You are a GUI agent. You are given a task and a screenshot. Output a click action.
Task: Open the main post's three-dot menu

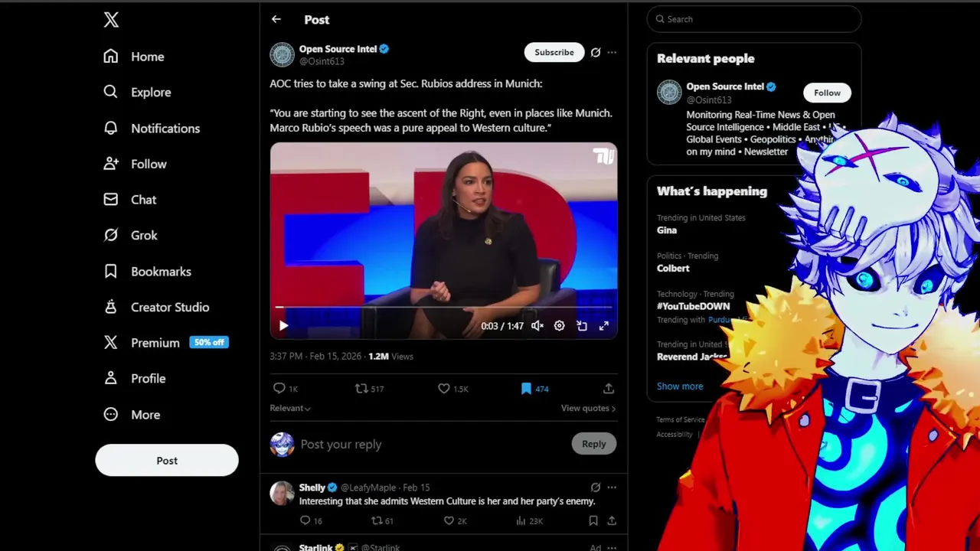point(612,52)
